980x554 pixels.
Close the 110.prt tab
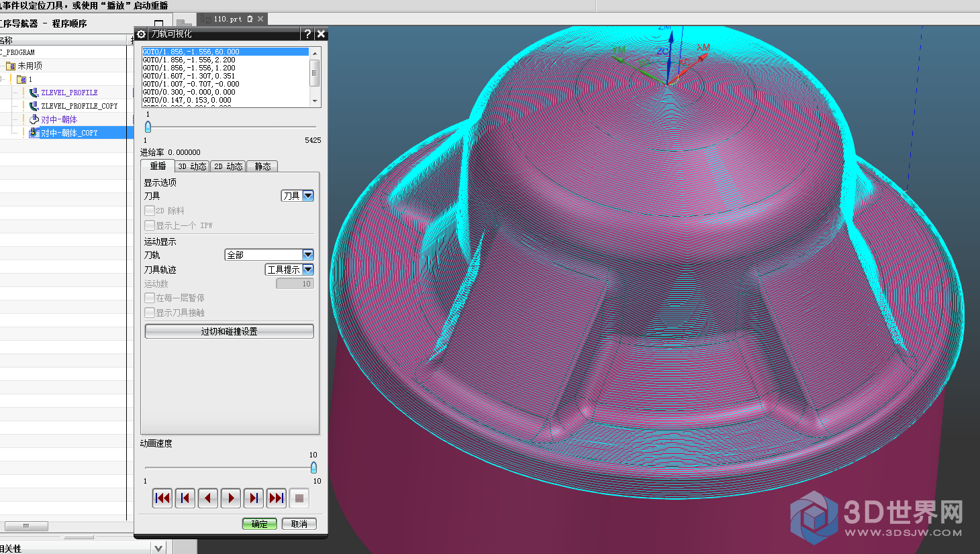point(260,19)
